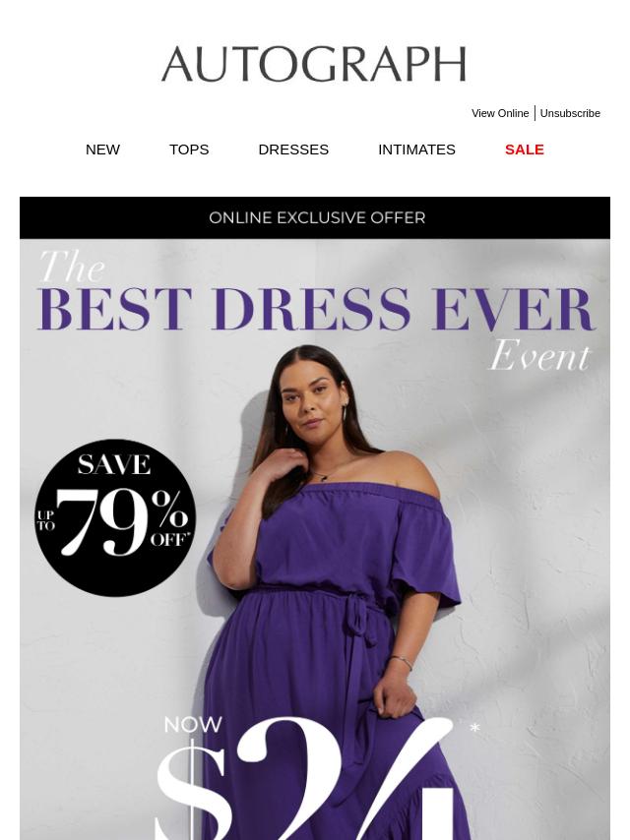Click the Online Exclusive Offer black banner
This screenshot has height=840, width=630.
tap(315, 217)
